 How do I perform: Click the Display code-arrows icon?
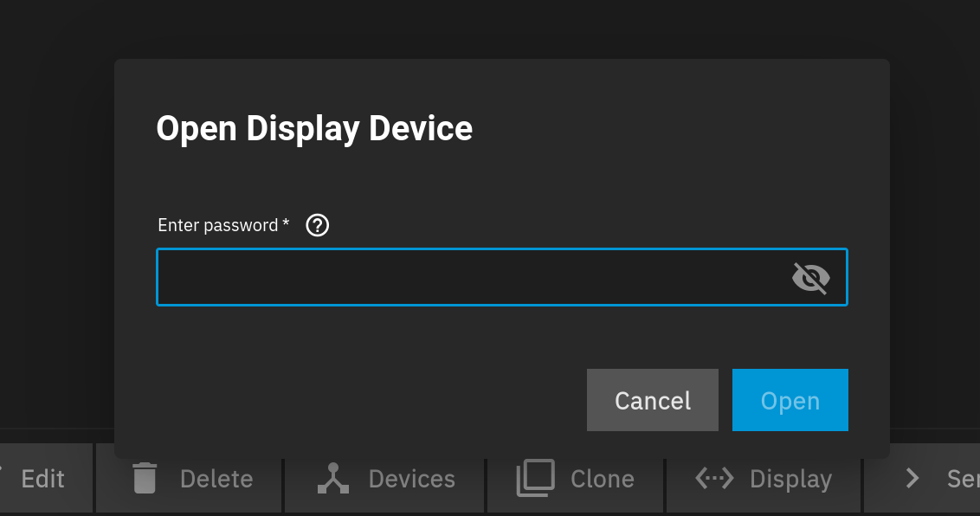click(714, 479)
